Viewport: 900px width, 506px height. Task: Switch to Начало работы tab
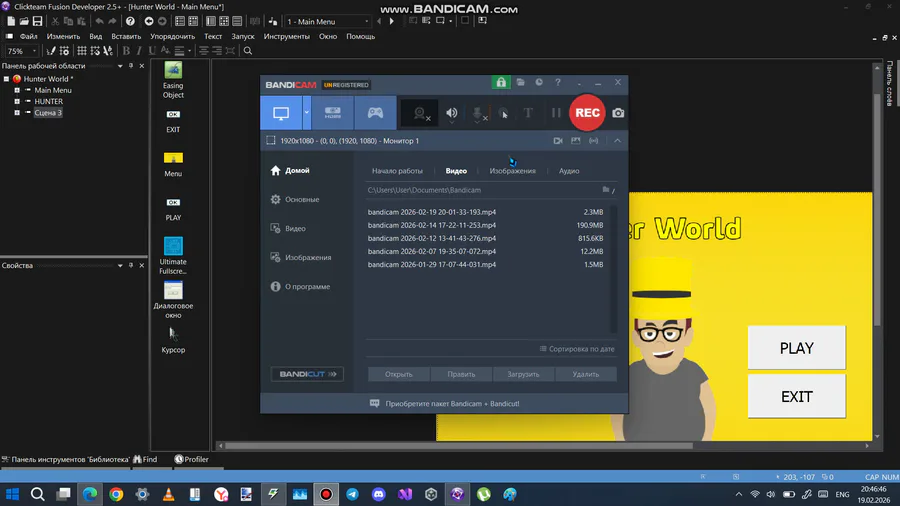tap(397, 171)
